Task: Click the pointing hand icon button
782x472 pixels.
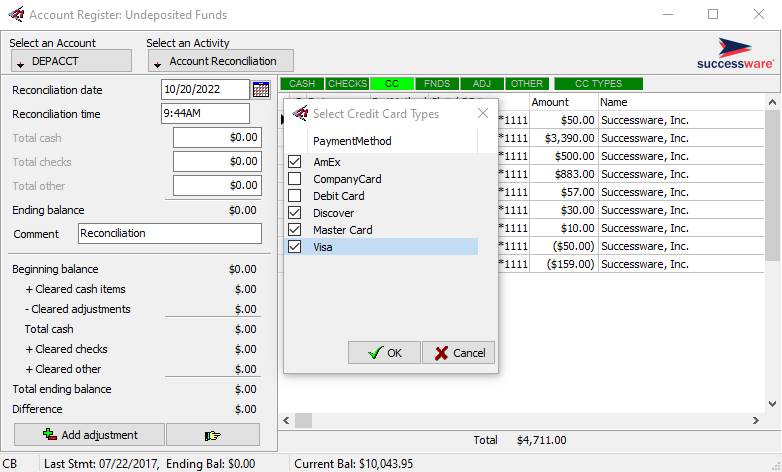Action: click(212, 435)
